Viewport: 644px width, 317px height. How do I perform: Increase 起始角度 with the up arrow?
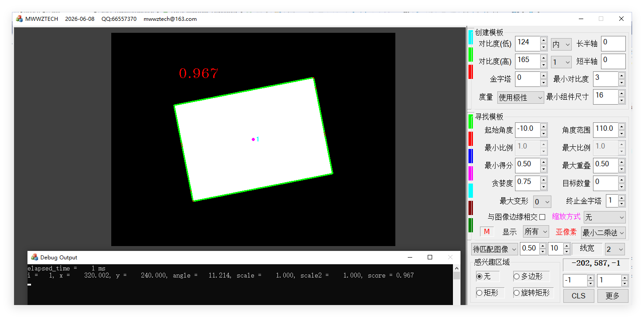pyautogui.click(x=544, y=127)
